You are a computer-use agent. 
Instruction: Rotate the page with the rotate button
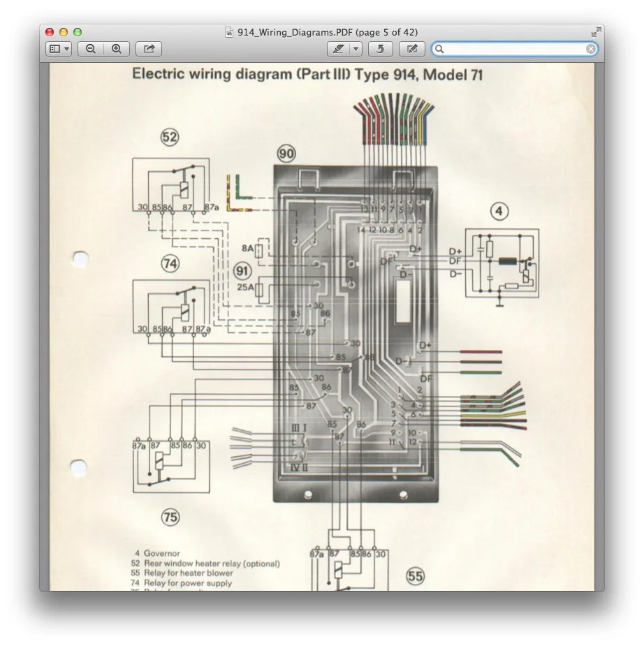(x=380, y=49)
